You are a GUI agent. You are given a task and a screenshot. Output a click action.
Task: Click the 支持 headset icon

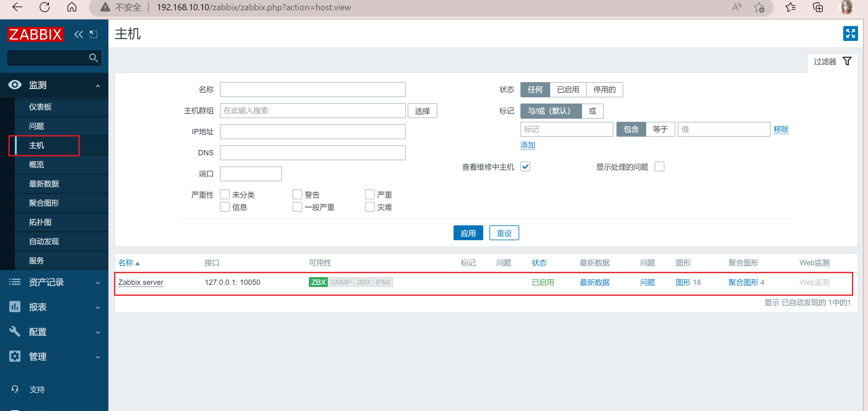[x=15, y=389]
